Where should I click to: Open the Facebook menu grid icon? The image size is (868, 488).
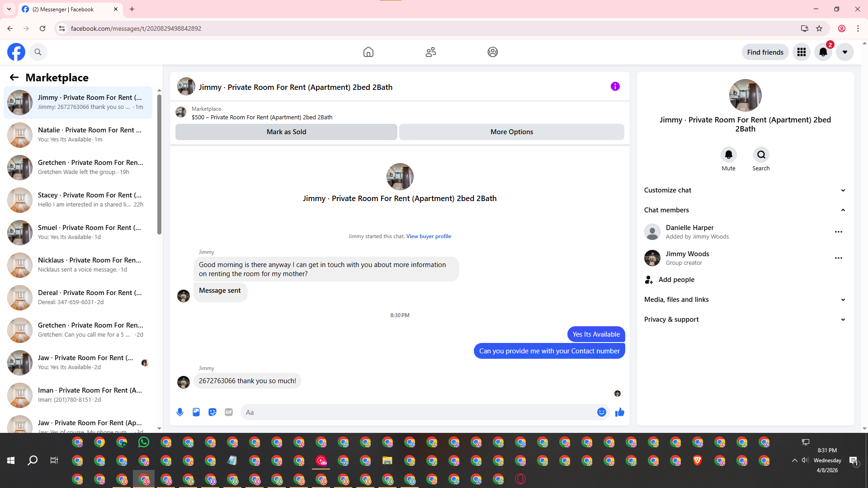pos(802,52)
